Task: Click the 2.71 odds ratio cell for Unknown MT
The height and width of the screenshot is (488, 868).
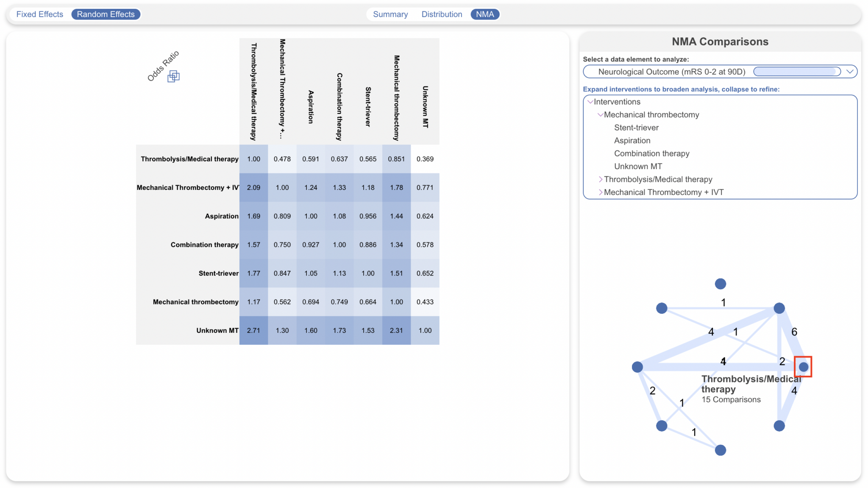Action: coord(253,330)
